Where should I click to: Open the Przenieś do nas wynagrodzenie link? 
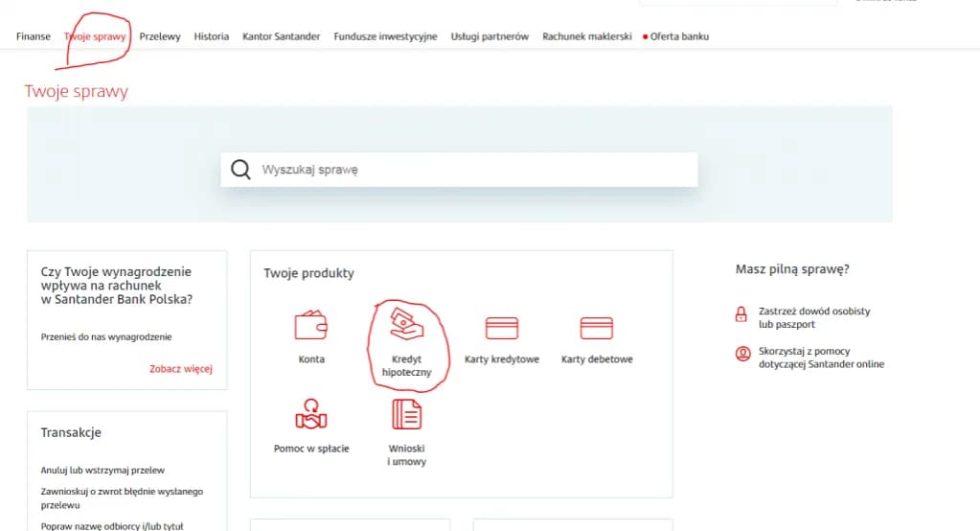(x=106, y=336)
